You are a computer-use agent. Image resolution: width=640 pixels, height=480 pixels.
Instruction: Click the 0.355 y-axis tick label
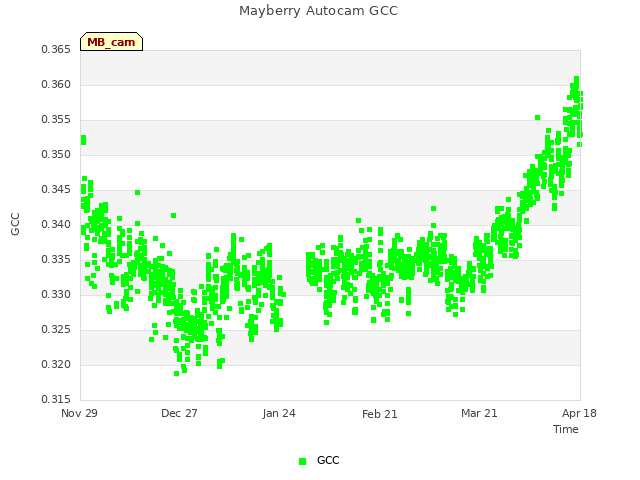[56, 120]
